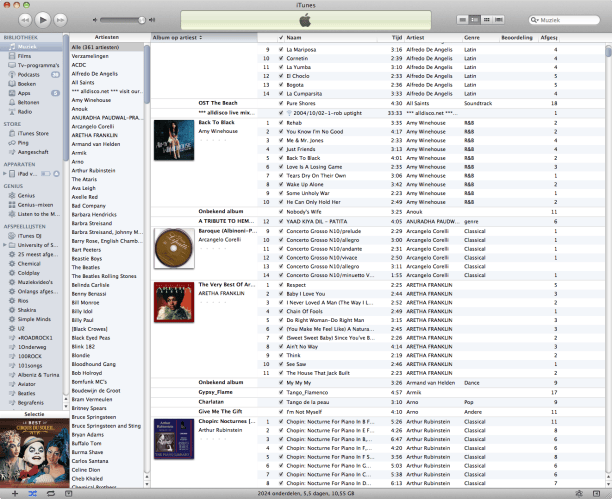Uncheck the Nobody's Wife checkbox

(x=281, y=212)
